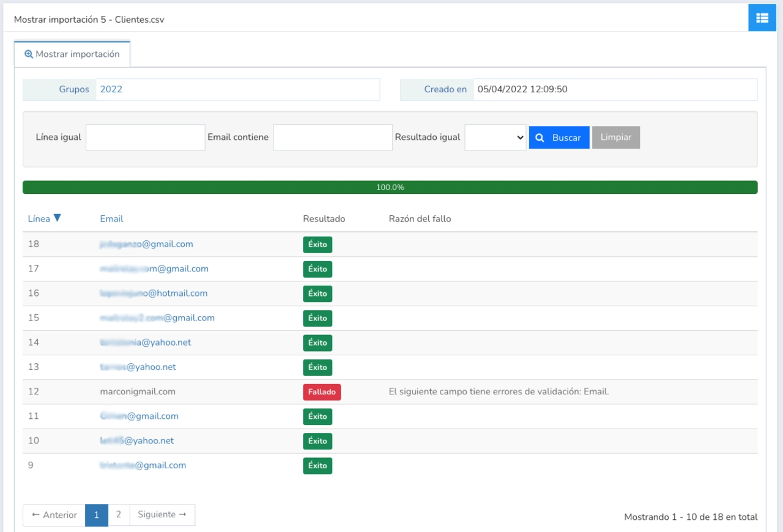This screenshot has width=783, height=532.
Task: Select the Mostrar importación tab
Action: tap(72, 54)
